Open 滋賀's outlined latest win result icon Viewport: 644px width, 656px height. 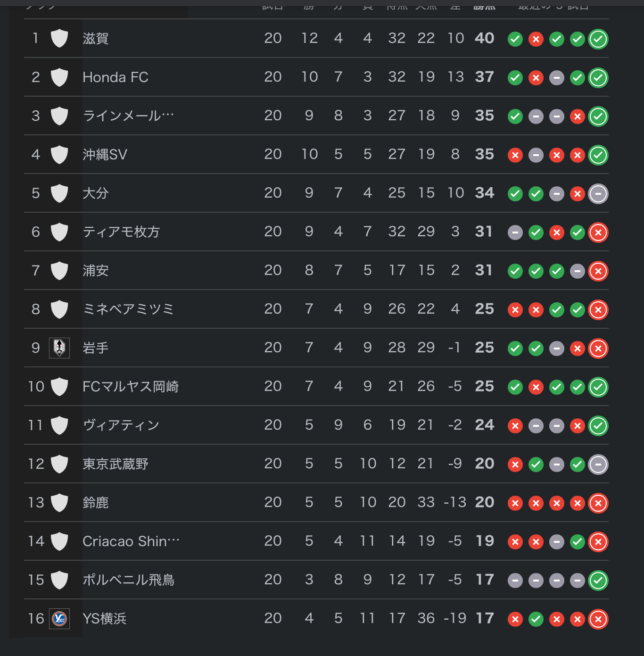click(598, 39)
